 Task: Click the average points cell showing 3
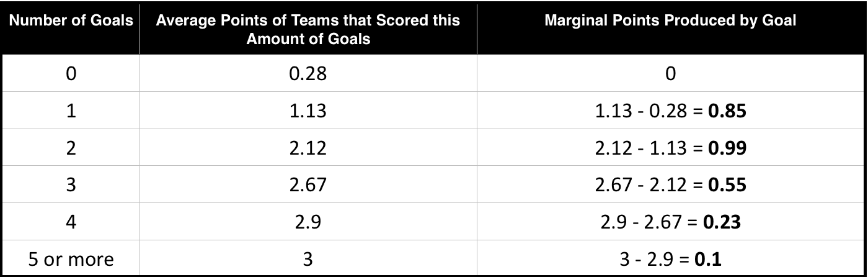point(308,258)
